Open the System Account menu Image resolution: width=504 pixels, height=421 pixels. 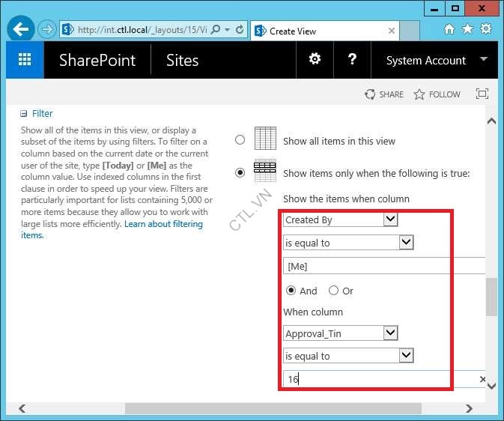[436, 61]
